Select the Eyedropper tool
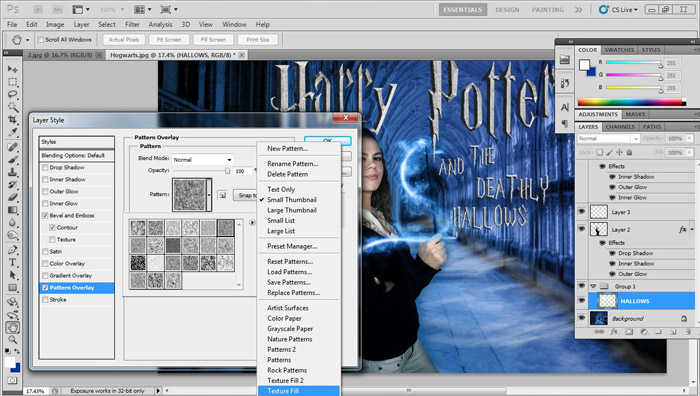Viewport: 700px width, 396px height. pyautogui.click(x=12, y=132)
